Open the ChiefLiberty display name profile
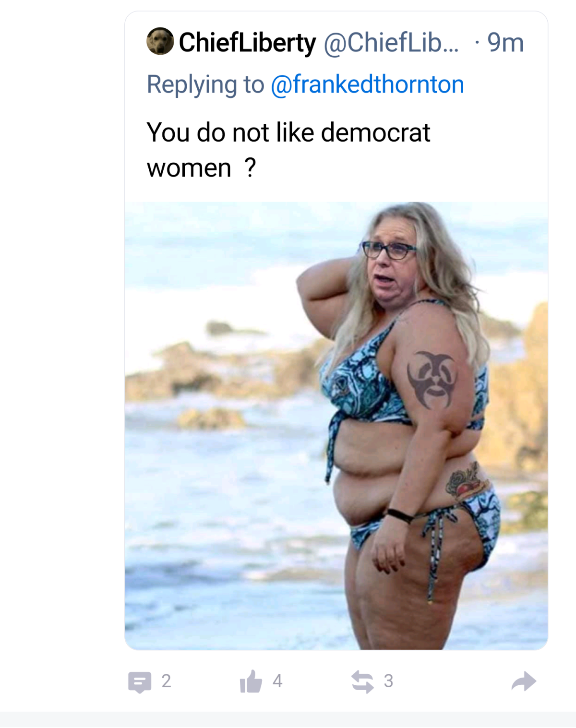 pos(248,43)
